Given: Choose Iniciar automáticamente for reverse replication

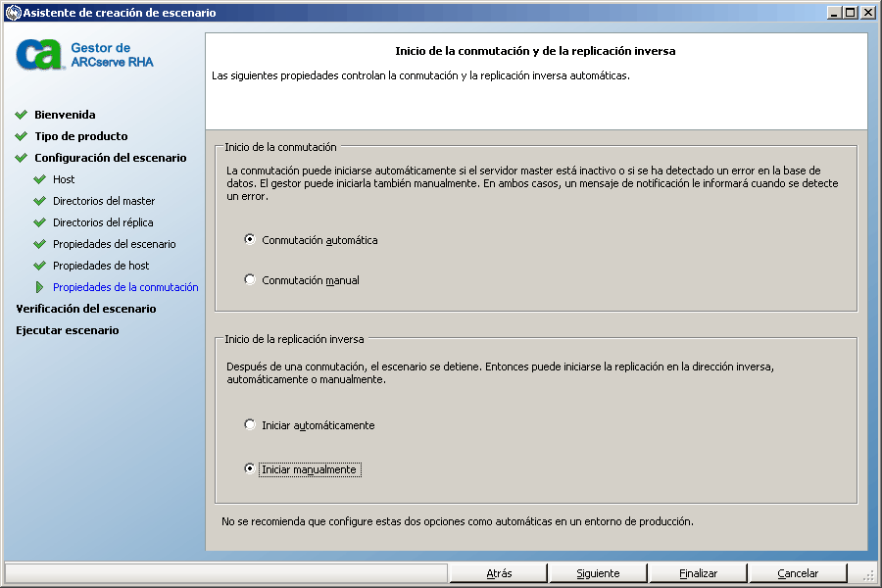Looking at the screenshot, I should point(250,424).
